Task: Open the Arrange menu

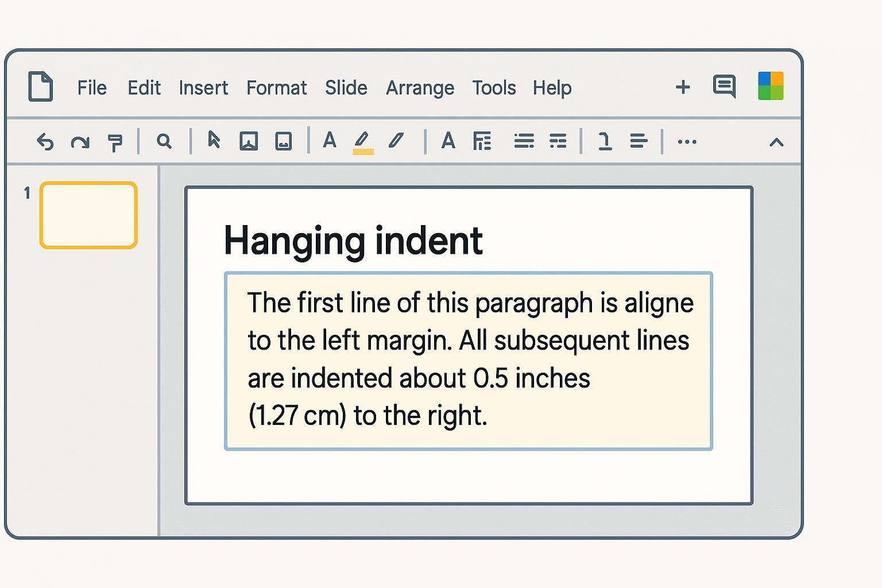Action: 420,88
